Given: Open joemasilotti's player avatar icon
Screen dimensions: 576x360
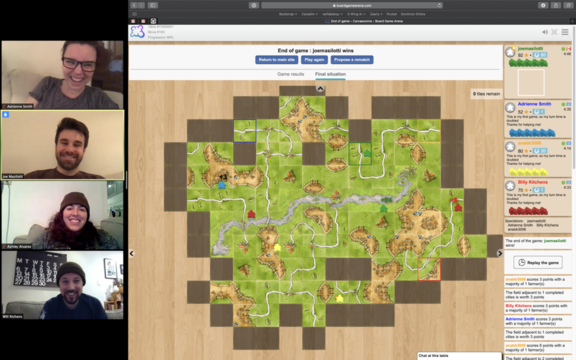Looking at the screenshot, I should click(510, 52).
